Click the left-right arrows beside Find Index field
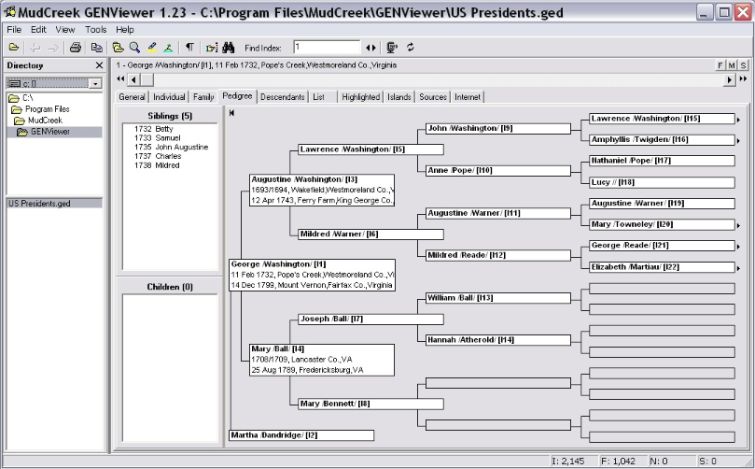Viewport: 755px width, 469px height. point(370,47)
